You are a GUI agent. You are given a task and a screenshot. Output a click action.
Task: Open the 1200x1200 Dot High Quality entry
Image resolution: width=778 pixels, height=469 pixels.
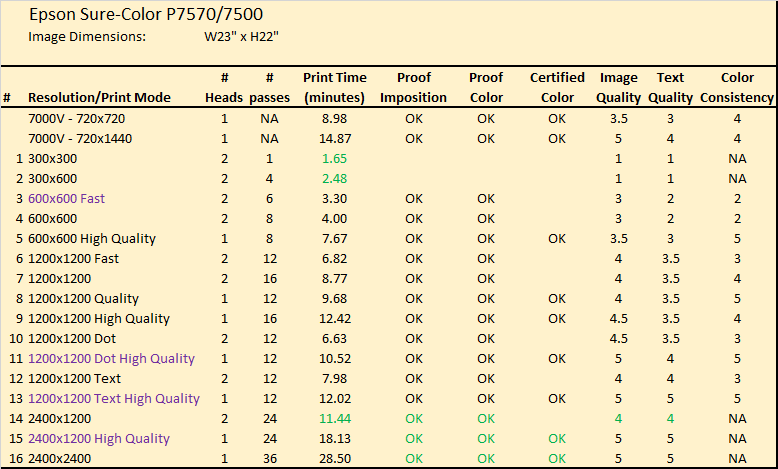[x=111, y=358]
